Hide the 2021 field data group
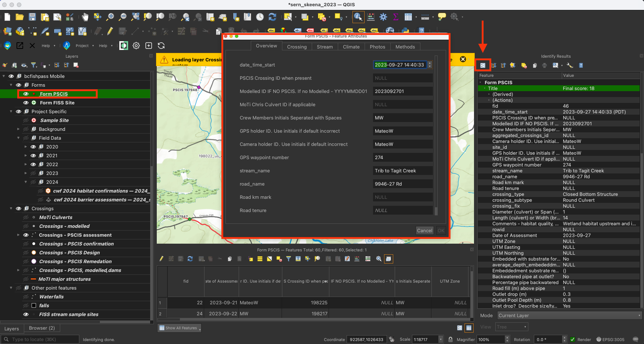This screenshot has width=644, height=344. tap(33, 155)
